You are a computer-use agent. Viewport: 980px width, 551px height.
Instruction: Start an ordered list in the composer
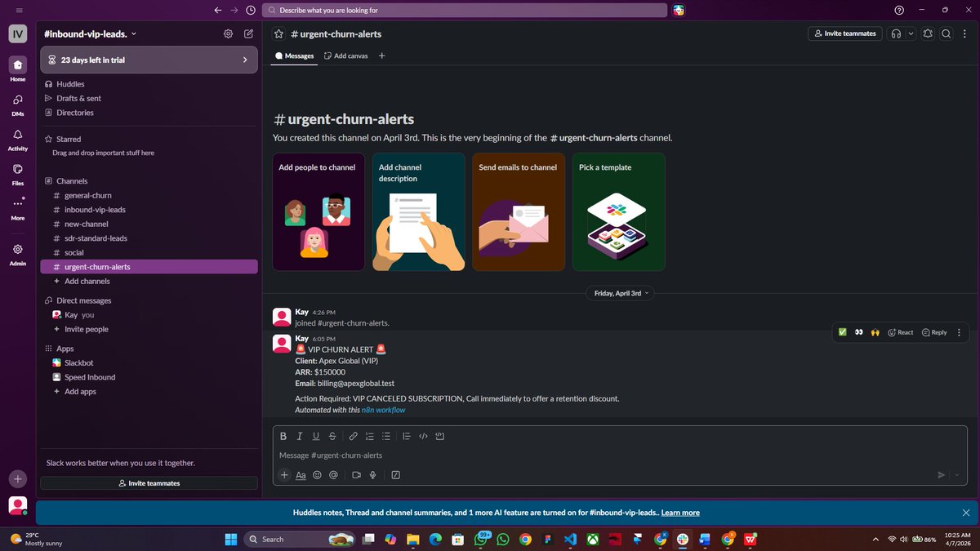coord(370,436)
